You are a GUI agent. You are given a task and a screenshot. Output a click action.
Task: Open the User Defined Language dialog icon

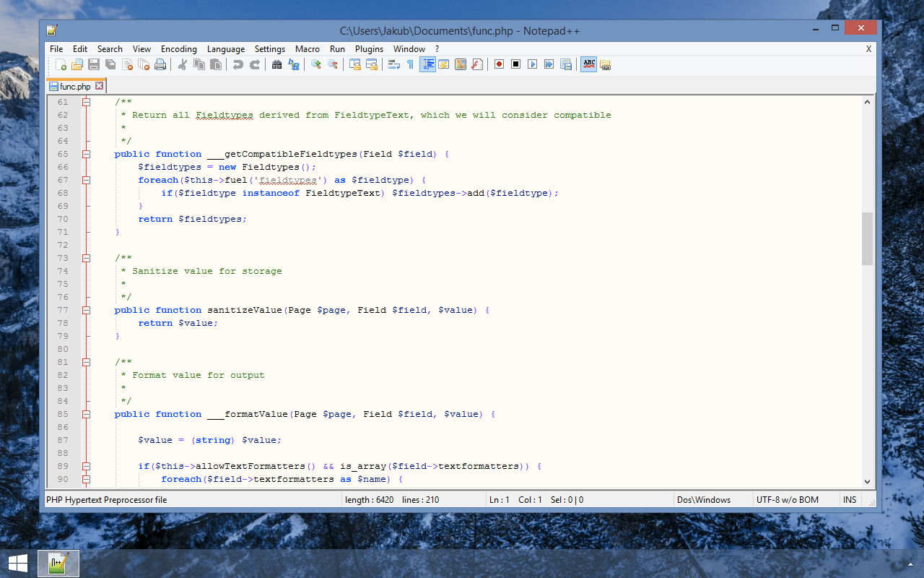444,64
